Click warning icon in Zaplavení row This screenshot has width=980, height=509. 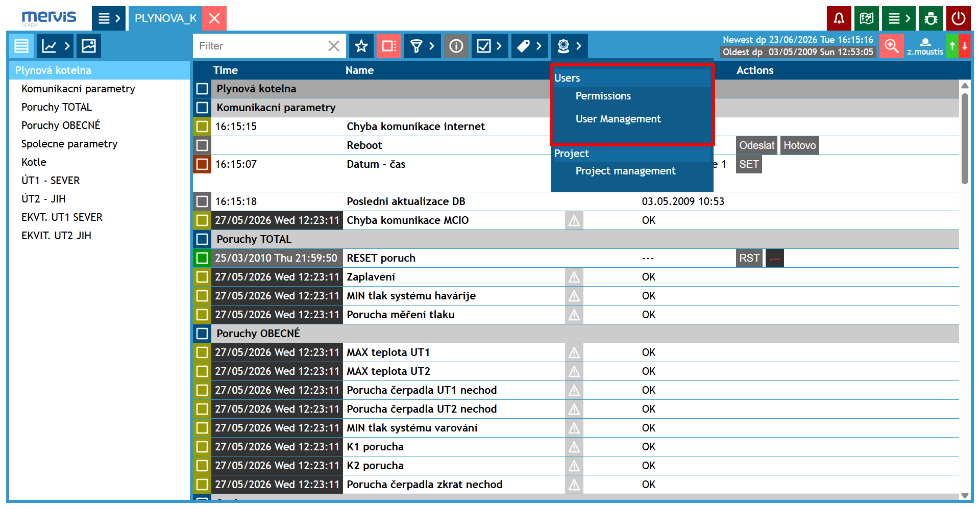click(574, 277)
